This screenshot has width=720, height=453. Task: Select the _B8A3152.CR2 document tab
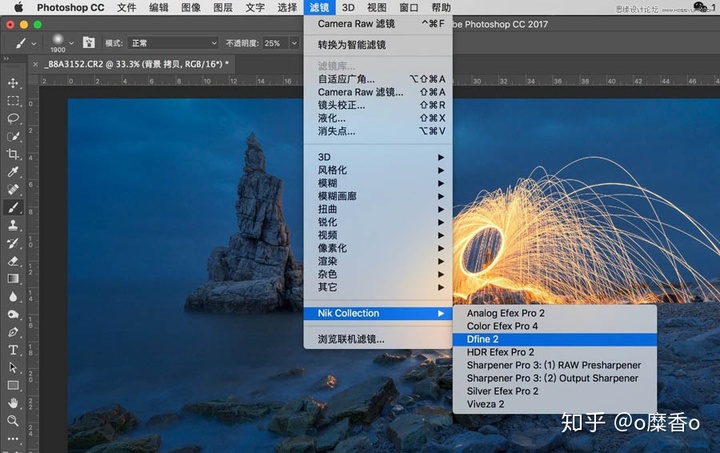point(136,64)
